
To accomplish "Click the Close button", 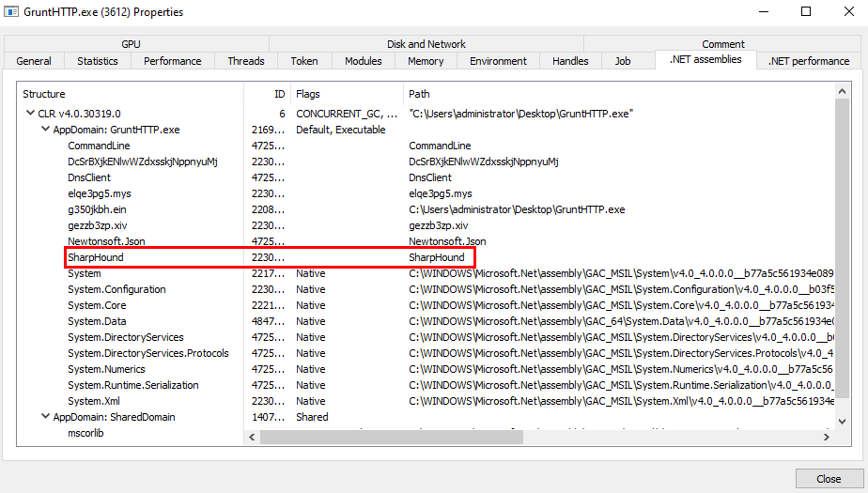I will pos(828,478).
